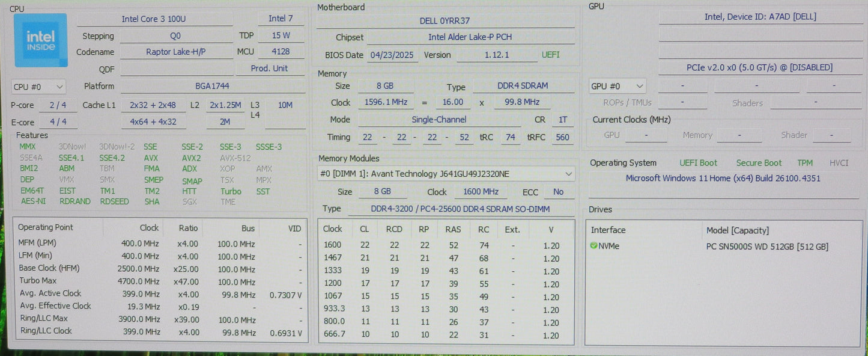Click the BIOS Version 1.12.1
Viewport: 868px width, 356px height.
(x=497, y=55)
